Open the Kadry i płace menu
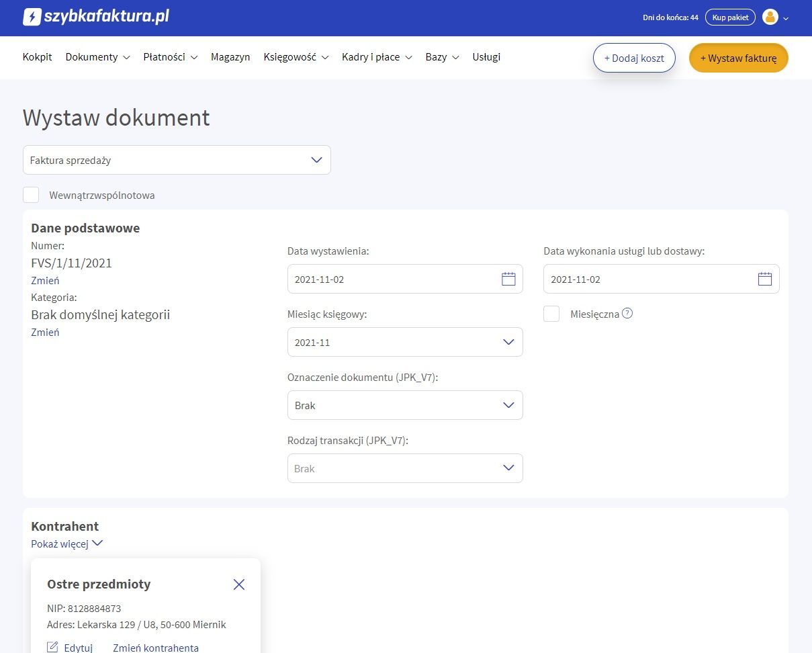The image size is (812, 653). (x=377, y=57)
